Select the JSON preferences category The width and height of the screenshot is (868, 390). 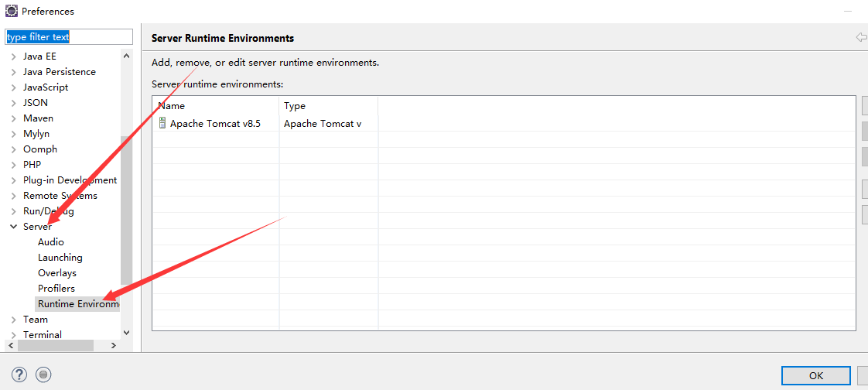36,102
